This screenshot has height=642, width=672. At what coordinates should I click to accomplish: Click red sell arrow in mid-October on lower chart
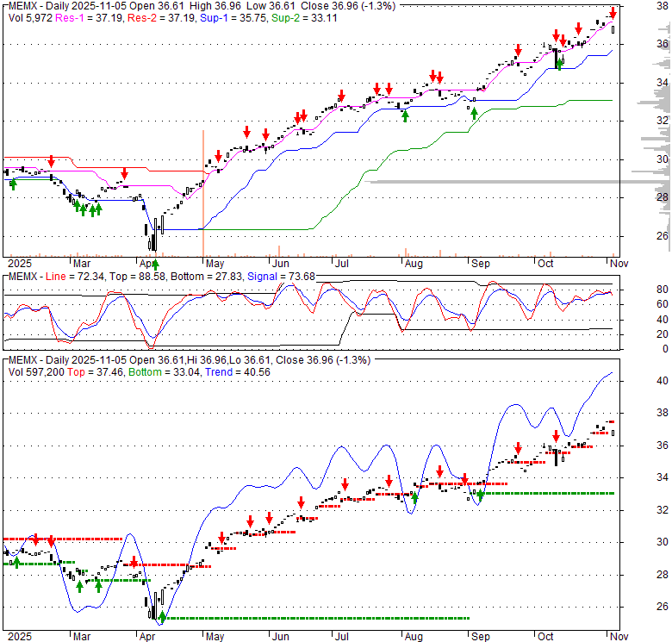(x=556, y=436)
